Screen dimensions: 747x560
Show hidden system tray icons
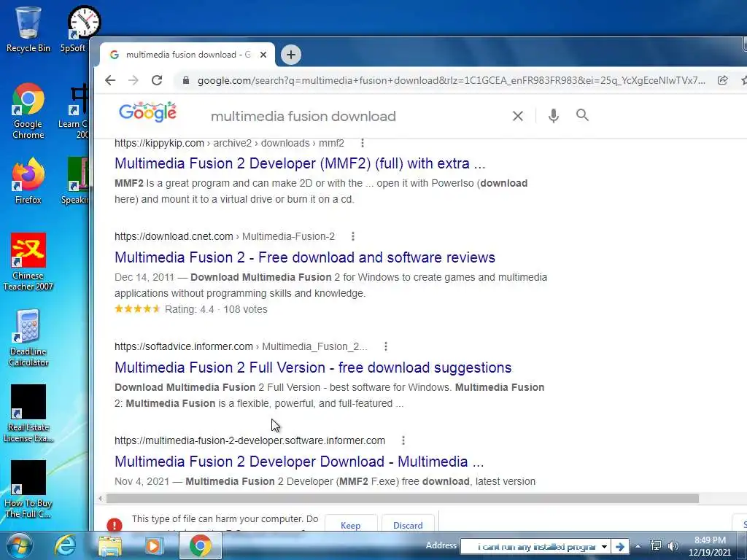(638, 546)
